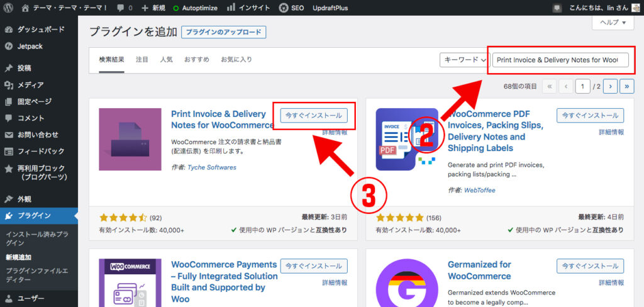Install WooCommerce PDF Invoices plugin
This screenshot has height=307, width=644.
tap(590, 116)
